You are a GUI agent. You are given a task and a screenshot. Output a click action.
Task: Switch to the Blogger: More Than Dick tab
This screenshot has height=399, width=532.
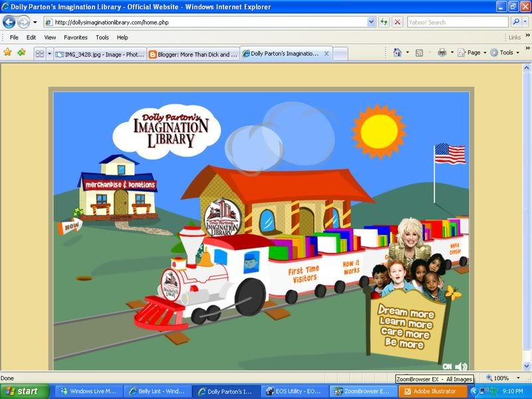[193, 54]
